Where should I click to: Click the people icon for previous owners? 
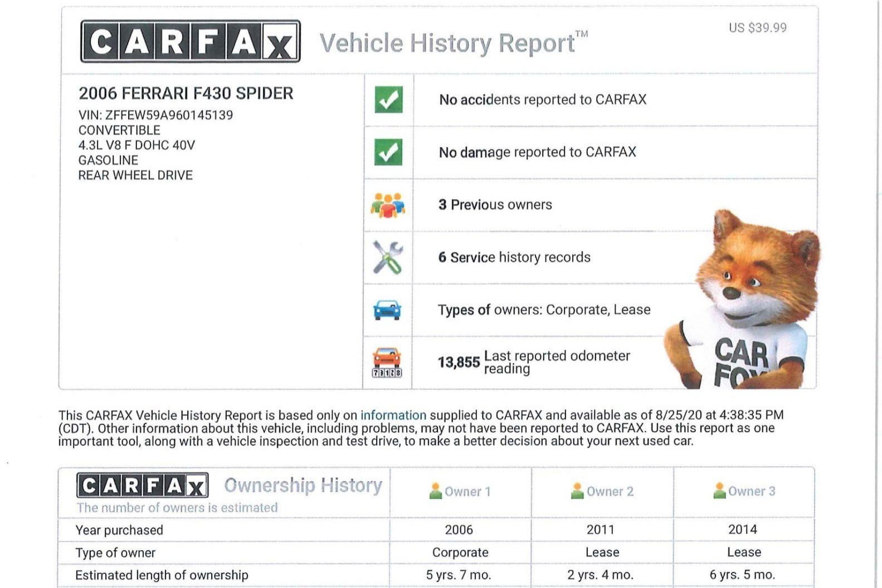388,205
